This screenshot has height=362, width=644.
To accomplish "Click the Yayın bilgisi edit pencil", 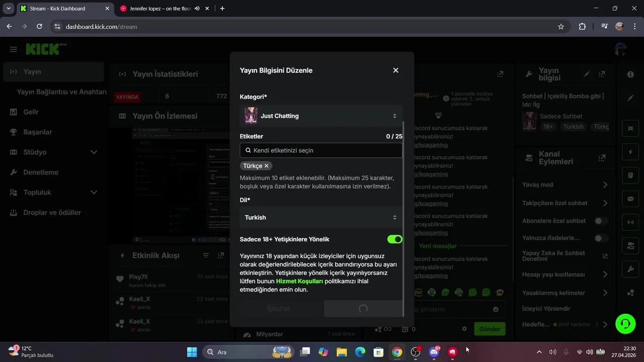I will (x=587, y=74).
